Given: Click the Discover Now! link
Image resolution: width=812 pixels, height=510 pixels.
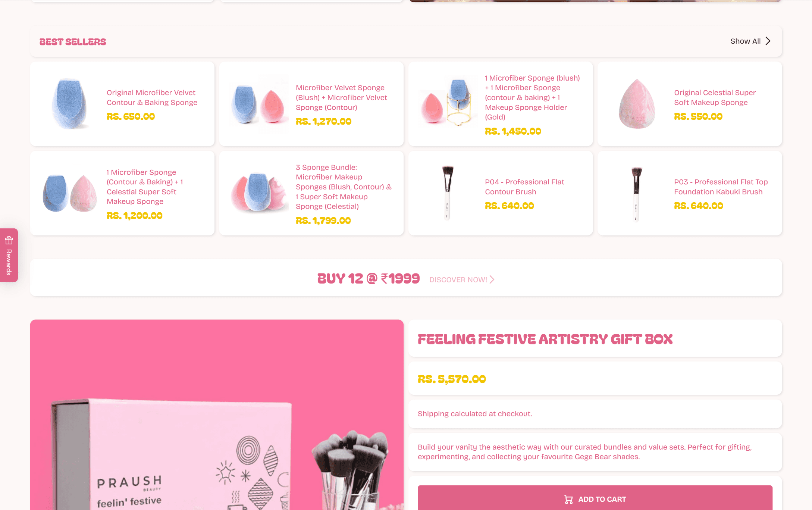Looking at the screenshot, I should [x=462, y=279].
